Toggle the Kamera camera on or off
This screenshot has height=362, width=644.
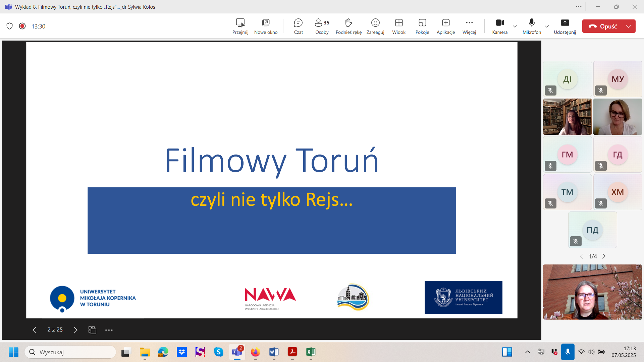pos(500,26)
